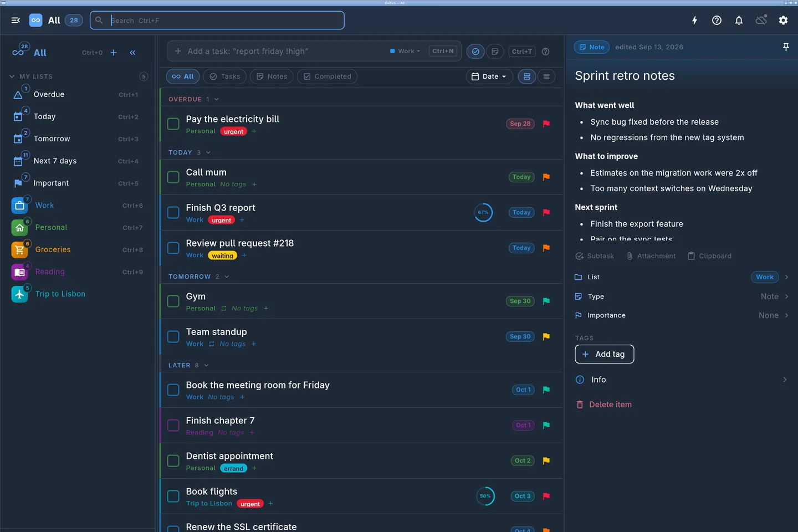
Task: Check off Call mum
Action: pyautogui.click(x=173, y=177)
